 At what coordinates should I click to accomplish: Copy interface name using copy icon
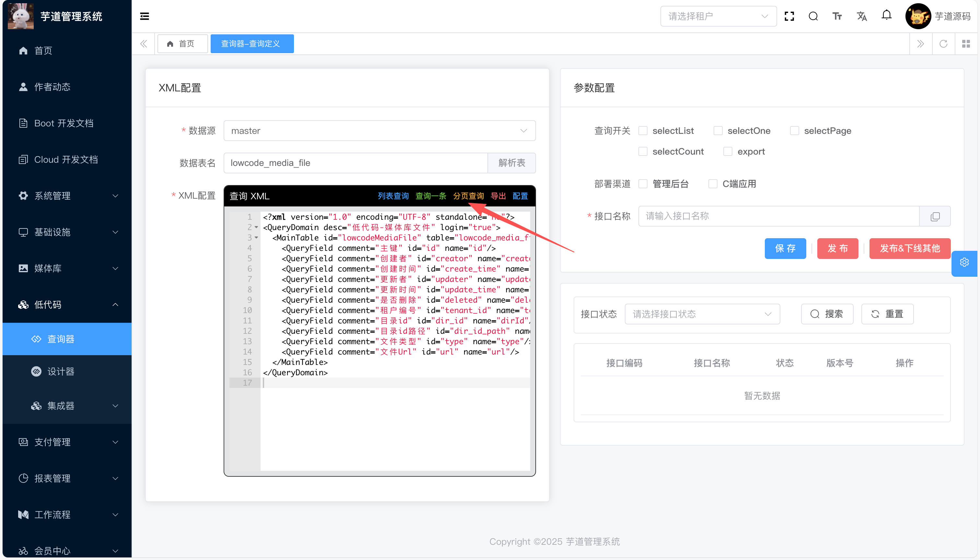click(935, 216)
